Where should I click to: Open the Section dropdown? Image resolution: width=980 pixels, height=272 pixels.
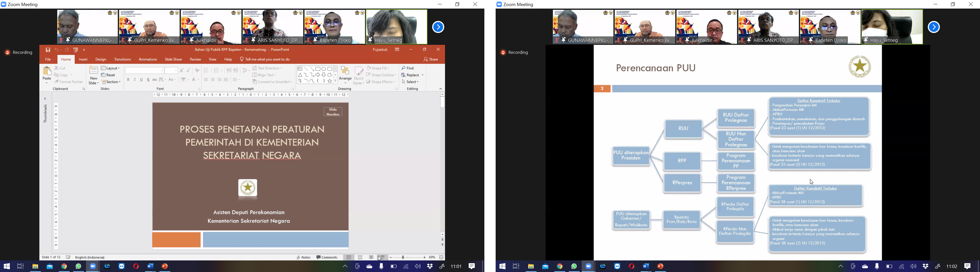[x=111, y=82]
